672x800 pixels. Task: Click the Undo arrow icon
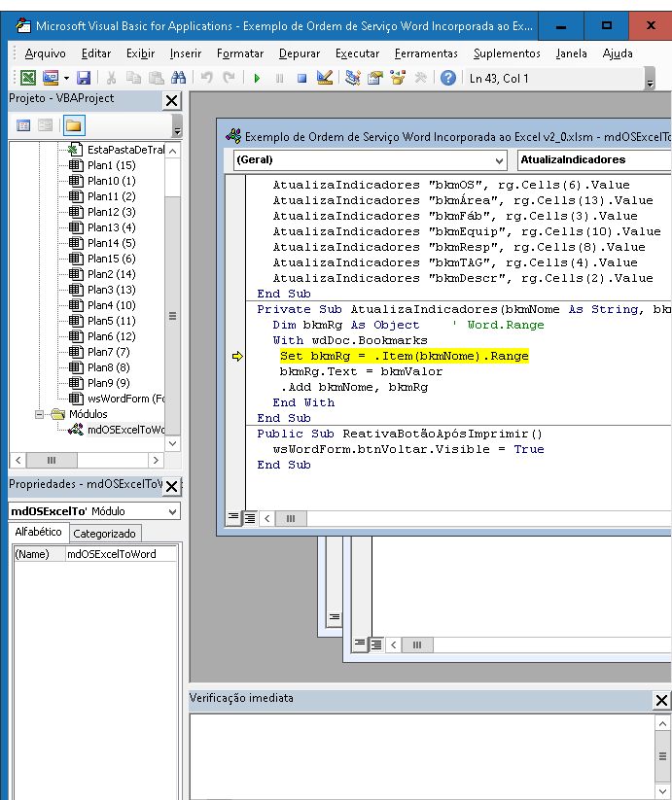(206, 78)
